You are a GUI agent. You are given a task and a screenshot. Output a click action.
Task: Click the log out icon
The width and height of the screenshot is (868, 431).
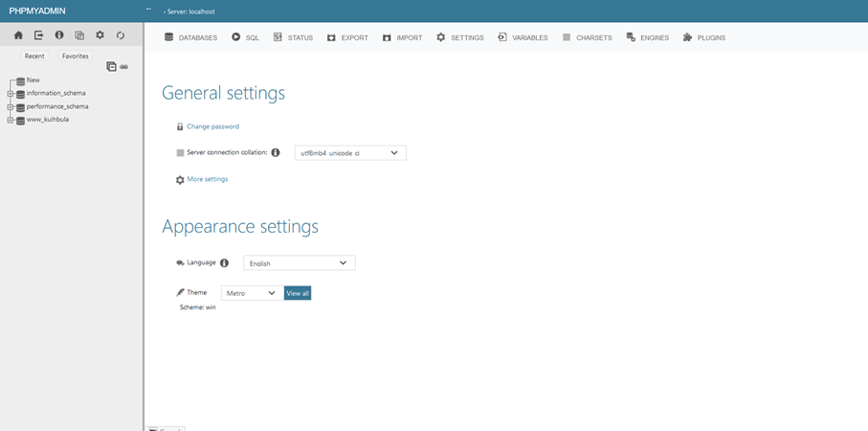point(38,35)
